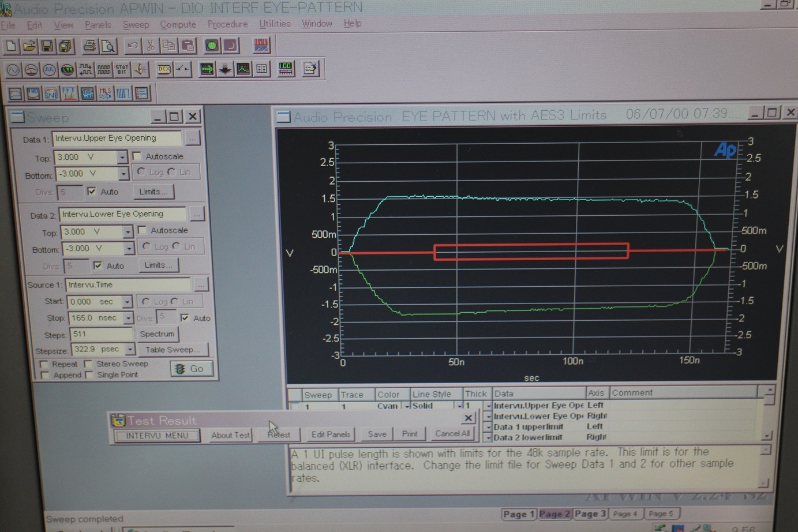Open the STAT BIT status bits panel

click(x=122, y=70)
